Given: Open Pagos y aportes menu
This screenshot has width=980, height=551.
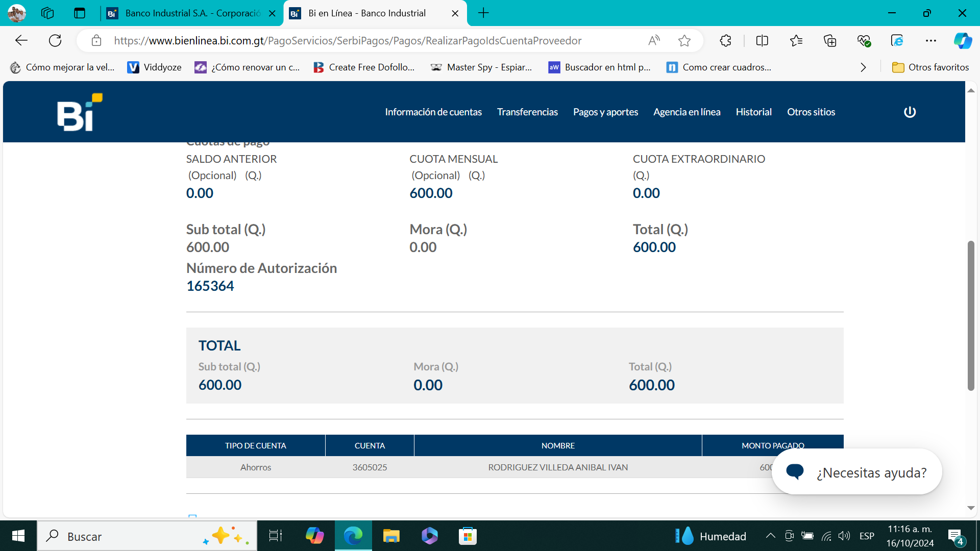Looking at the screenshot, I should pyautogui.click(x=605, y=112).
